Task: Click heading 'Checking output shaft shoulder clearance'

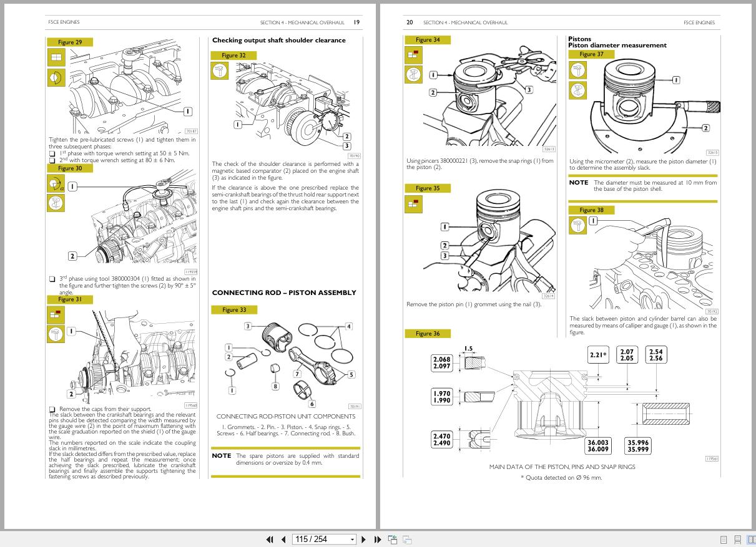Action: click(x=278, y=40)
